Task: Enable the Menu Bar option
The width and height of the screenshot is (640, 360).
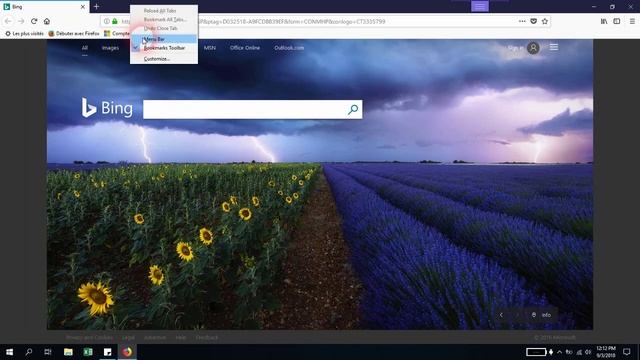Action: (164, 39)
